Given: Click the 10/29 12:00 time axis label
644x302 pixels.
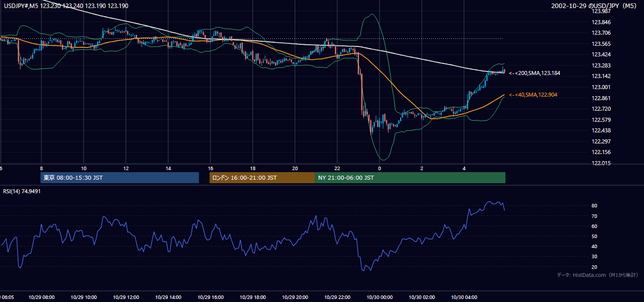Looking at the screenshot, I should click(126, 297).
